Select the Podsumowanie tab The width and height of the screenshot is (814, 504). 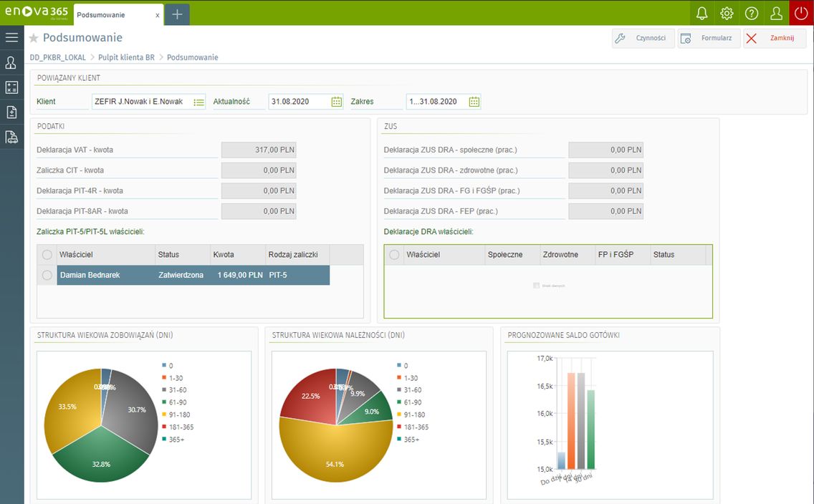pos(118,15)
